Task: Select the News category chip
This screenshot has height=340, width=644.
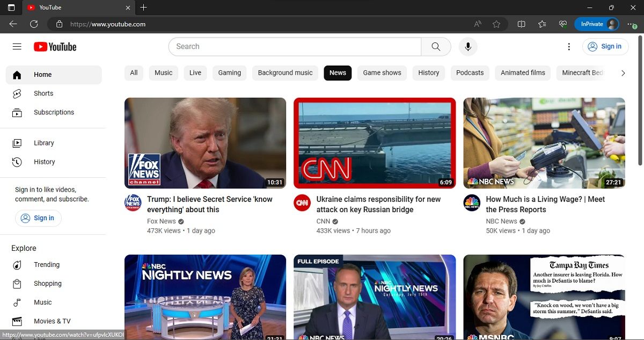Action: (337, 73)
